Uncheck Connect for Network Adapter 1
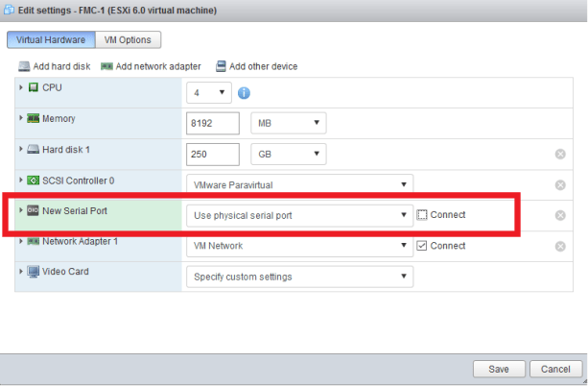Viewport: 588px width, 386px height. [x=422, y=246]
